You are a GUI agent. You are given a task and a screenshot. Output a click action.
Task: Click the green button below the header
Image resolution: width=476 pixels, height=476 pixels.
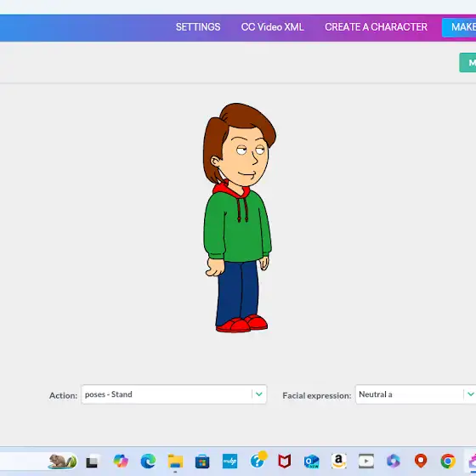[467, 63]
